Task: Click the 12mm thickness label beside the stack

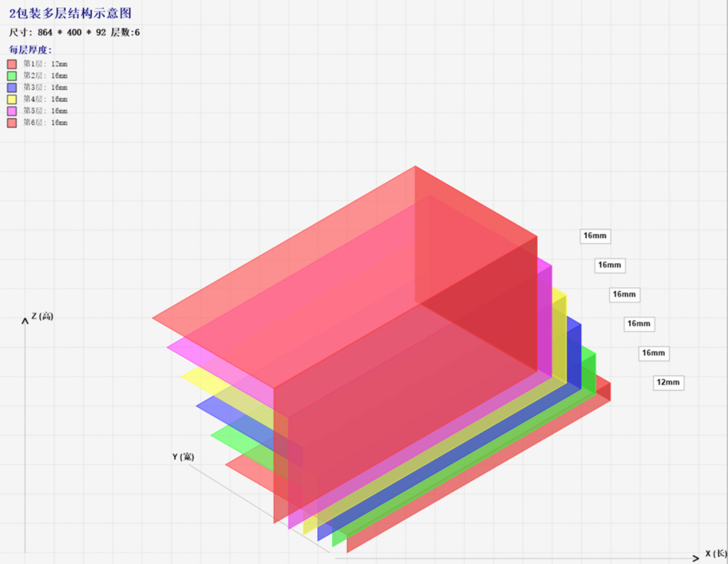Action: pyautogui.click(x=667, y=383)
